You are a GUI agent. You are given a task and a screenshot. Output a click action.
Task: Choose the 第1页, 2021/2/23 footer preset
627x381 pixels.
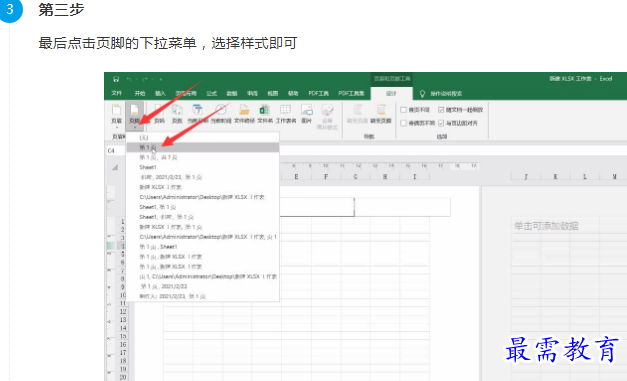point(203,287)
